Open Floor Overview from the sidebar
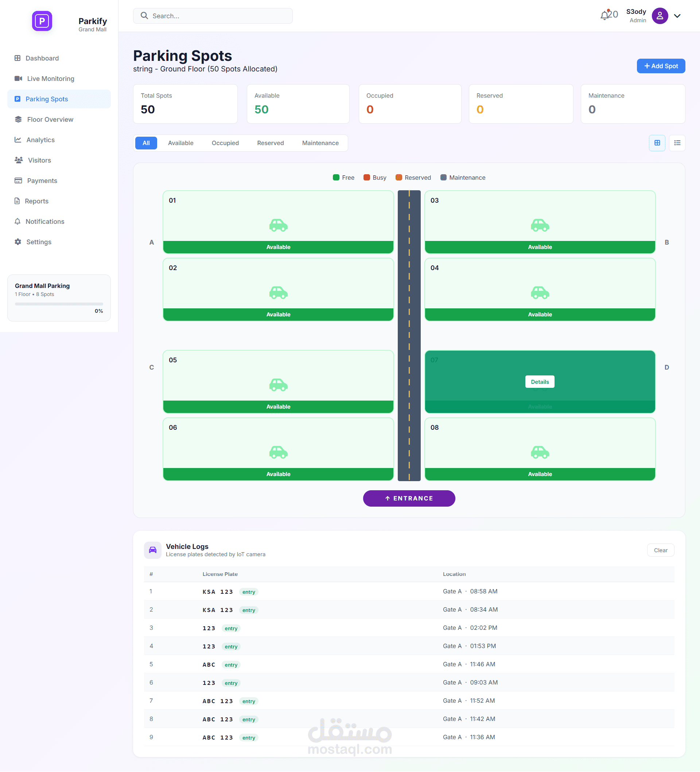700x772 pixels. (x=59, y=120)
